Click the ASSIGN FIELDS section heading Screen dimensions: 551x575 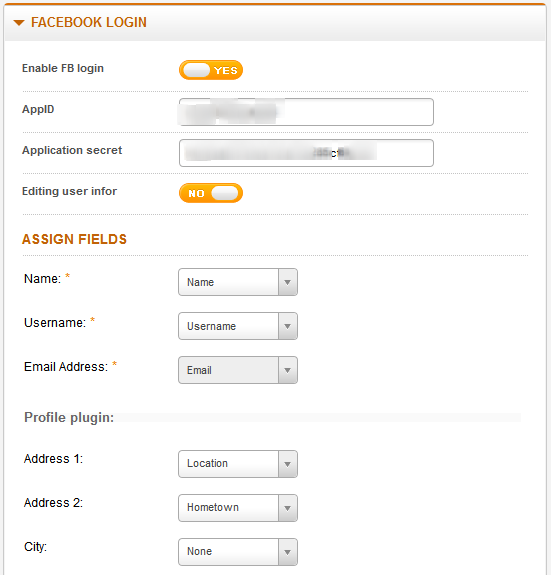(x=74, y=239)
